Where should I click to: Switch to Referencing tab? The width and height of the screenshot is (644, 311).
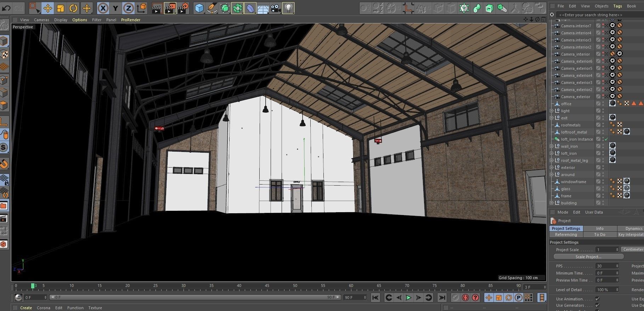coord(566,234)
